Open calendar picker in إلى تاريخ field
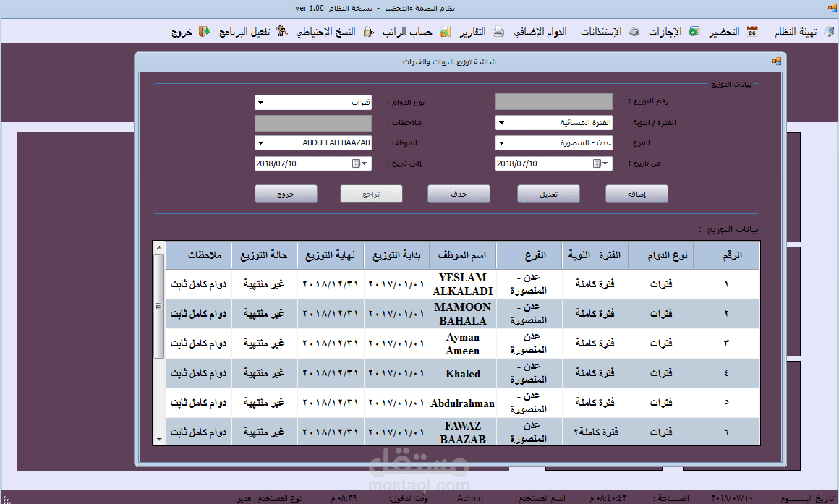The image size is (839, 504). click(x=356, y=163)
